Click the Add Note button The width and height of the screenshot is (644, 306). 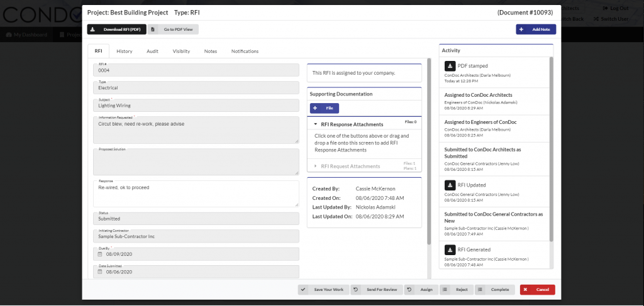pyautogui.click(x=536, y=30)
